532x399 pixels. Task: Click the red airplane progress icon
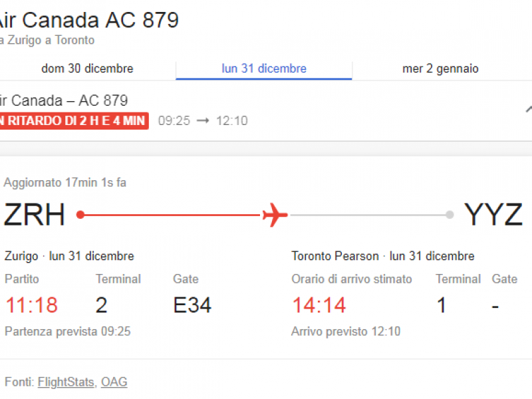click(275, 215)
